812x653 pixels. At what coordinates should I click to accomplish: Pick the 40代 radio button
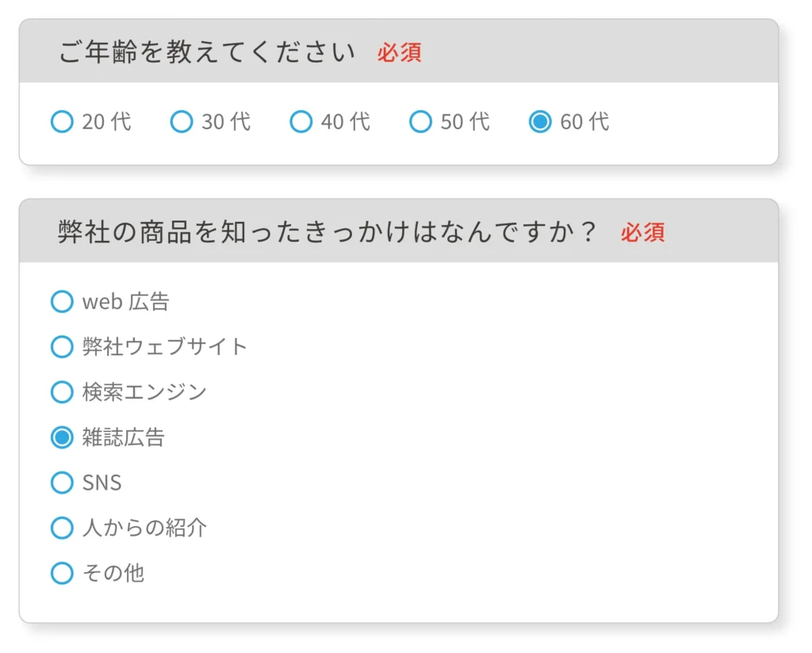(x=301, y=122)
